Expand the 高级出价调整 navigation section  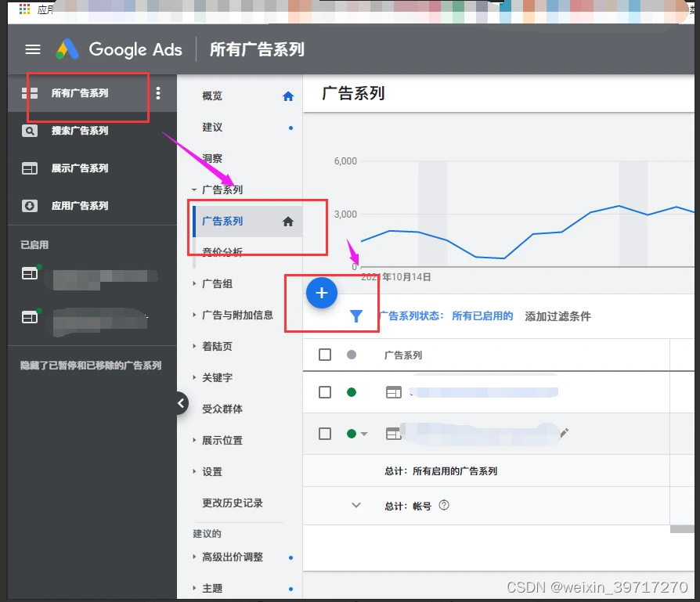click(x=194, y=557)
